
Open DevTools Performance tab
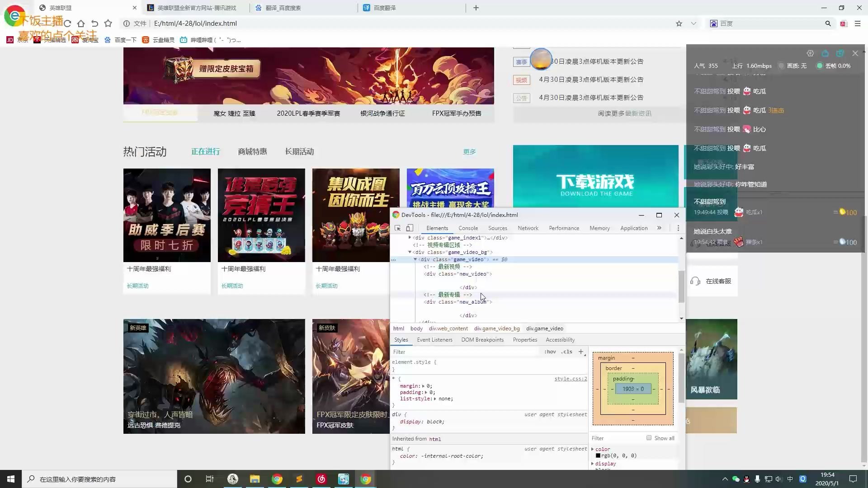[564, 228]
